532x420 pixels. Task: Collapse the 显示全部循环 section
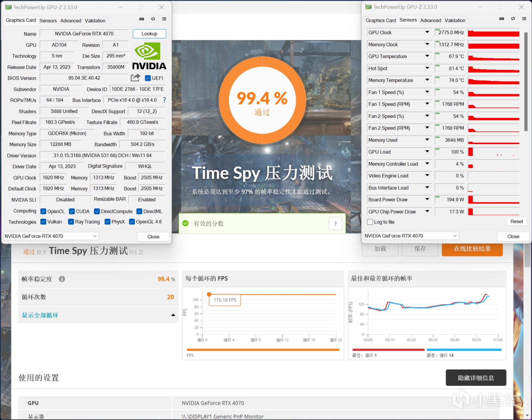coord(173,315)
